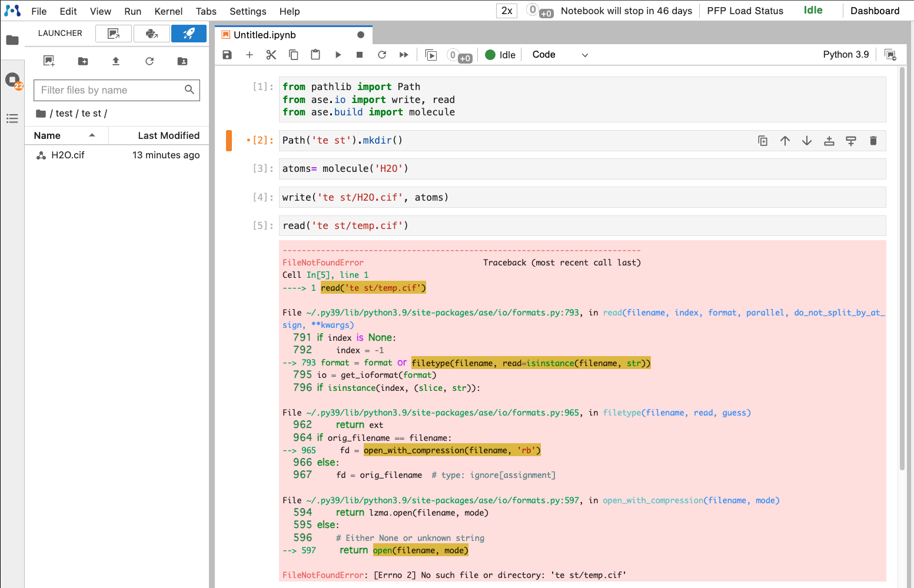This screenshot has height=588, width=914.
Task: Duplicate the selected cell
Action: click(x=763, y=141)
